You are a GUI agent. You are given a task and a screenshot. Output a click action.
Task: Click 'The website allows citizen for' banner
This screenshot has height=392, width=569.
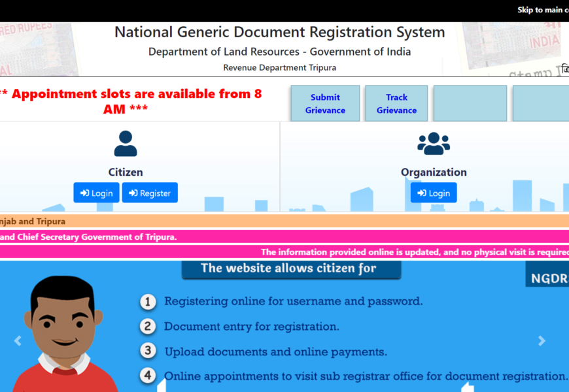click(288, 268)
